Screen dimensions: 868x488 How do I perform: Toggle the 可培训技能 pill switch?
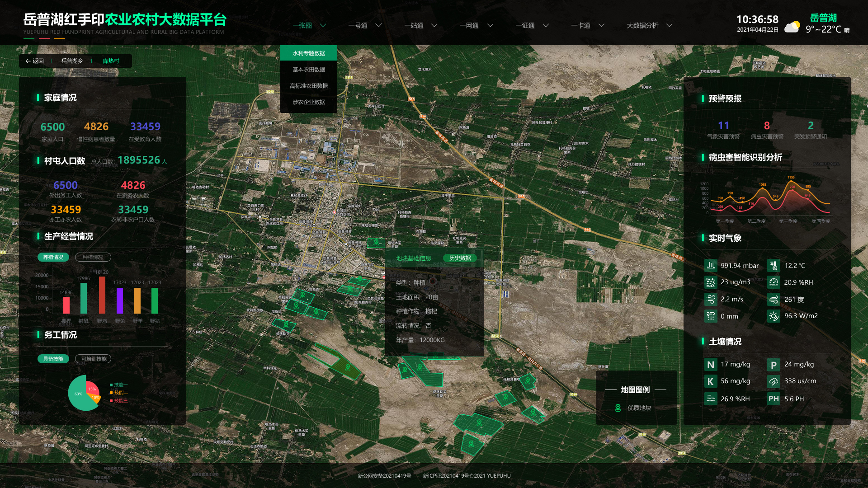pyautogui.click(x=93, y=359)
